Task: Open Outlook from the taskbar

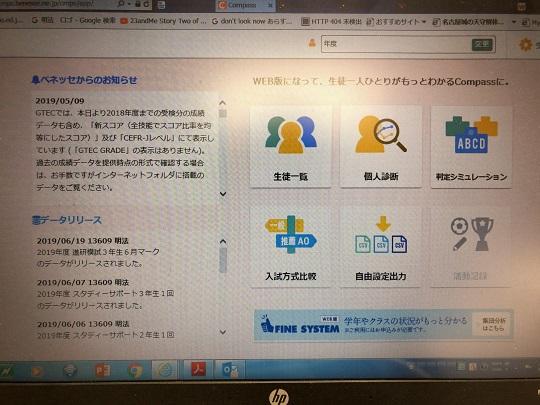Action: pos(230,370)
